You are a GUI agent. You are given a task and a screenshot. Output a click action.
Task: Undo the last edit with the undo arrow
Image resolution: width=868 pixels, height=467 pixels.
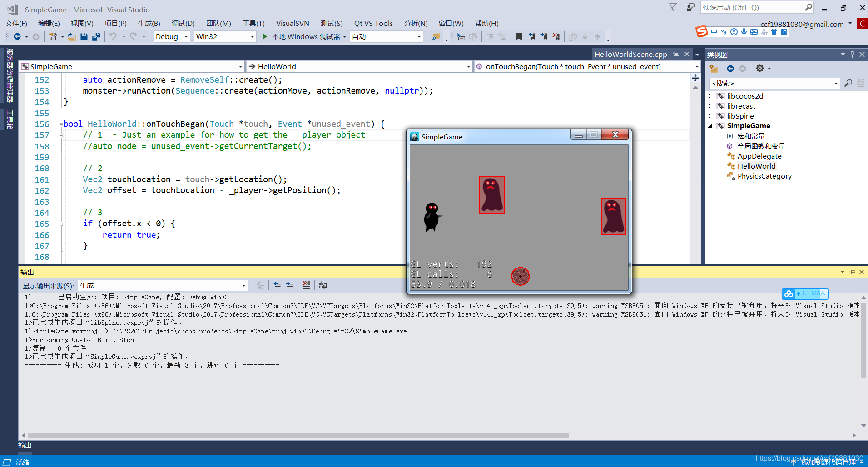113,37
